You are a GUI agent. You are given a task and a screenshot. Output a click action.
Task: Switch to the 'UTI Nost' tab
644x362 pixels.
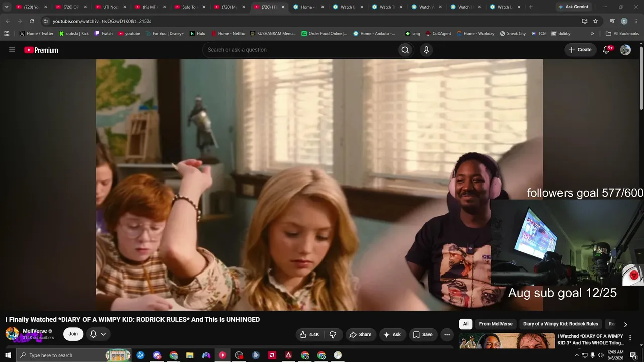(111, 7)
